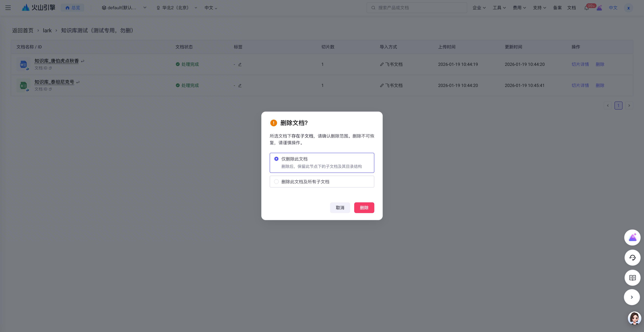Go to pagination page 1
This screenshot has width=644, height=332.
(x=618, y=106)
